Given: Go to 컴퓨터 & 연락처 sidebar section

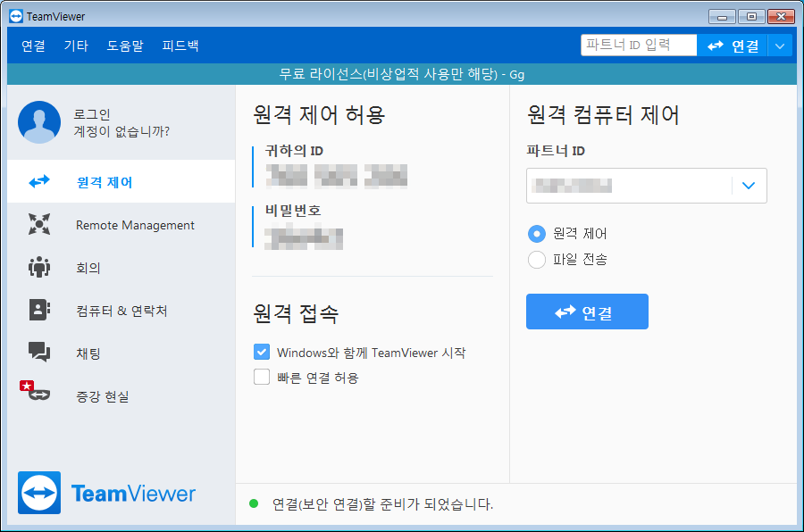Looking at the screenshot, I should tap(121, 311).
